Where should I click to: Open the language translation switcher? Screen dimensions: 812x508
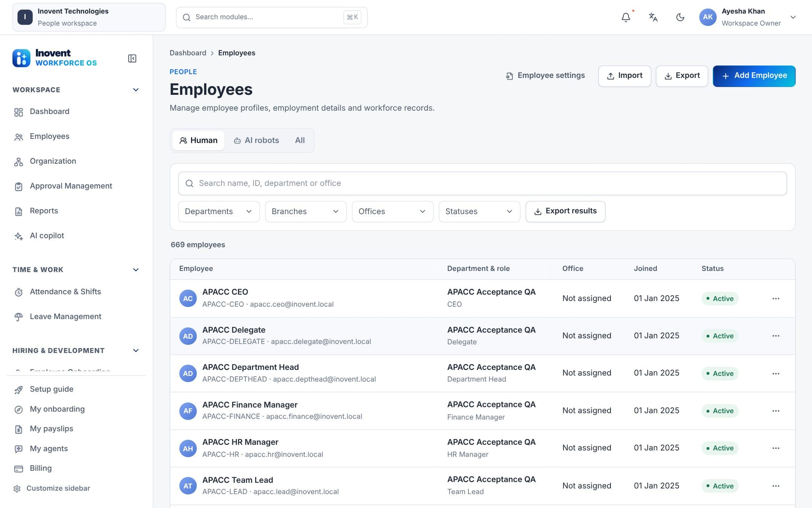(653, 17)
